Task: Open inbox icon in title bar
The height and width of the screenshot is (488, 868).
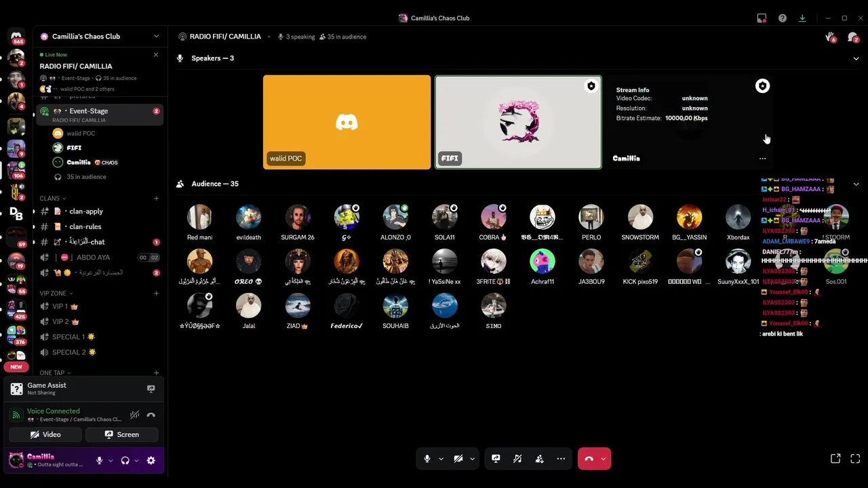Action: coord(762,18)
